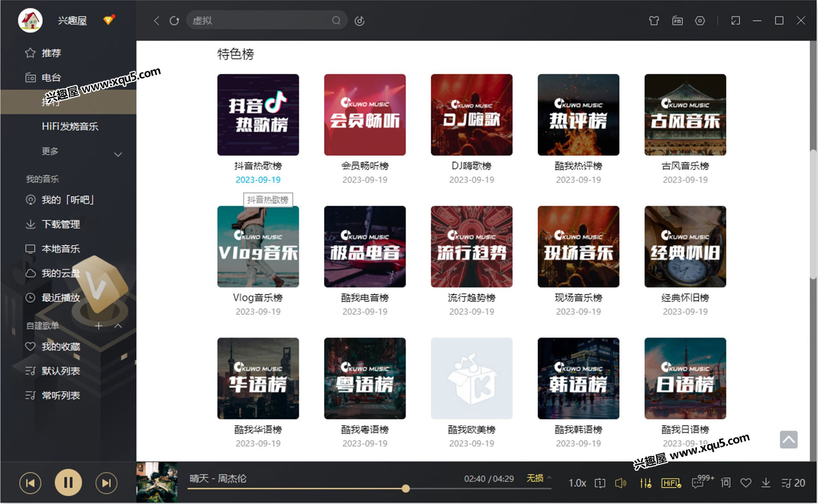Go back with the navigation arrow

(x=157, y=21)
